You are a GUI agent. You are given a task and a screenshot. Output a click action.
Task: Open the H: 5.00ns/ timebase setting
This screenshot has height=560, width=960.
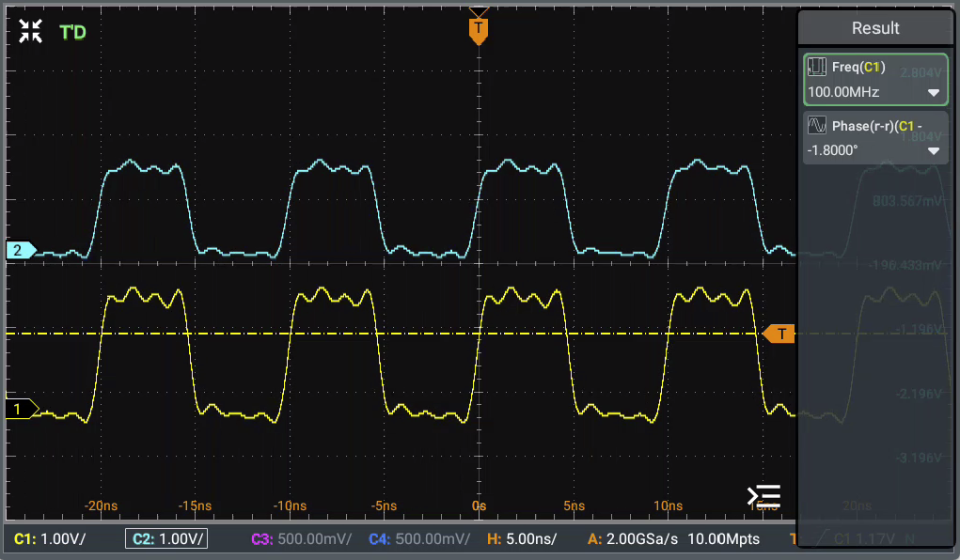[x=521, y=539]
